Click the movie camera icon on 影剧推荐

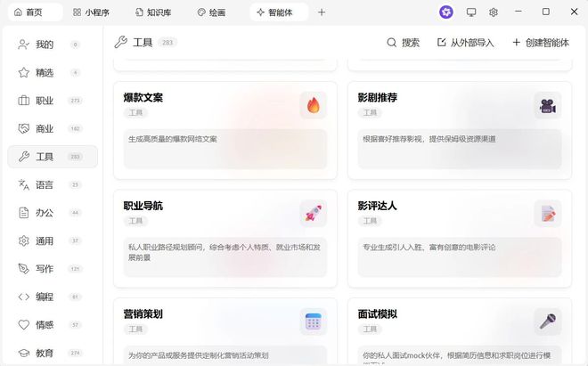coord(547,105)
